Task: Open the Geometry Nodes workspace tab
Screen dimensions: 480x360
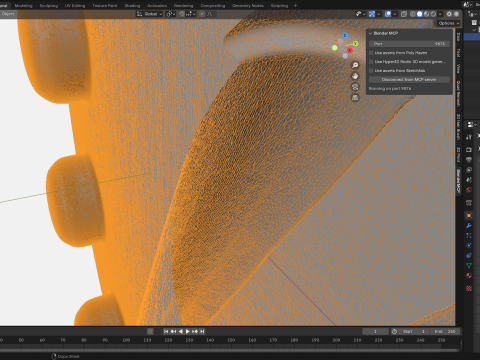Action: click(x=248, y=6)
